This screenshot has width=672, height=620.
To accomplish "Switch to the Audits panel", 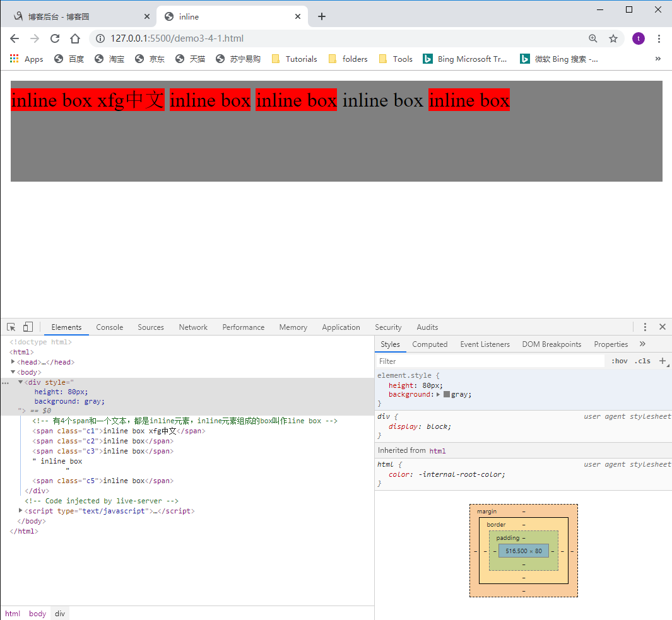I will coord(427,327).
